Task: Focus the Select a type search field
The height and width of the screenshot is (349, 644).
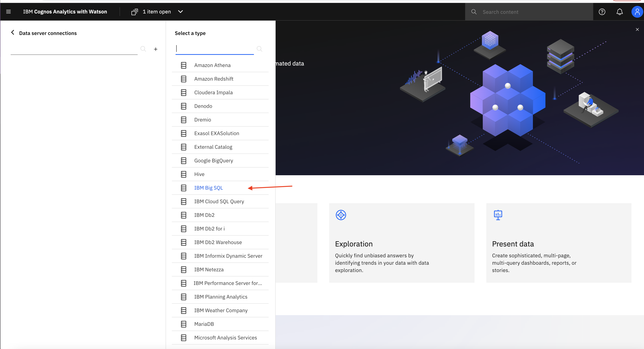Action: pyautogui.click(x=215, y=49)
